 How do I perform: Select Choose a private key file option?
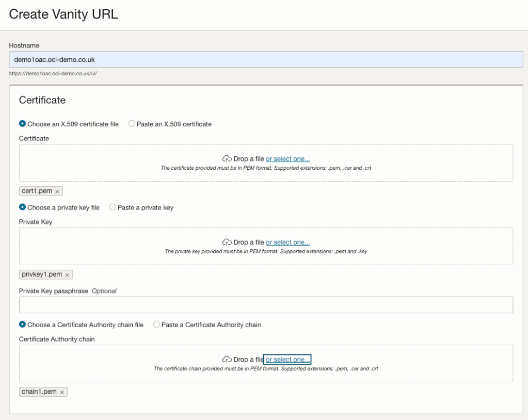(23, 207)
